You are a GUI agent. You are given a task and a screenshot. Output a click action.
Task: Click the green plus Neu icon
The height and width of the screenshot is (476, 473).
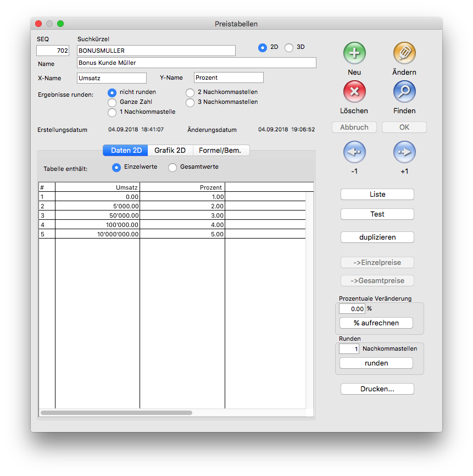[354, 53]
